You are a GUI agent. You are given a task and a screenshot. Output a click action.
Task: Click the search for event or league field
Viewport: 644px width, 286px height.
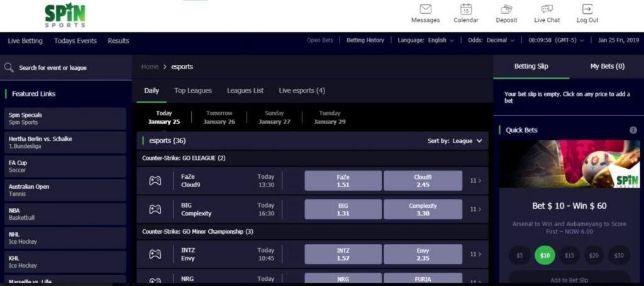coord(65,67)
